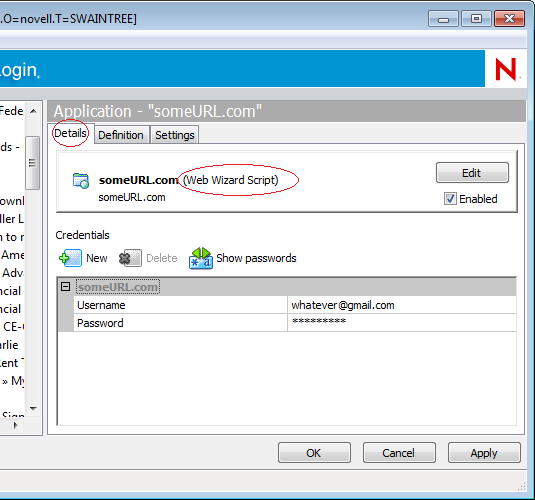Click the OK button
Image resolution: width=535 pixels, height=500 pixels.
pyautogui.click(x=314, y=453)
